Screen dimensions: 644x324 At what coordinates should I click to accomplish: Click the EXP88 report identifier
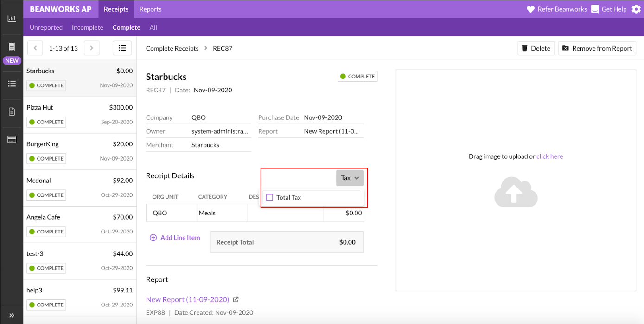tap(156, 312)
